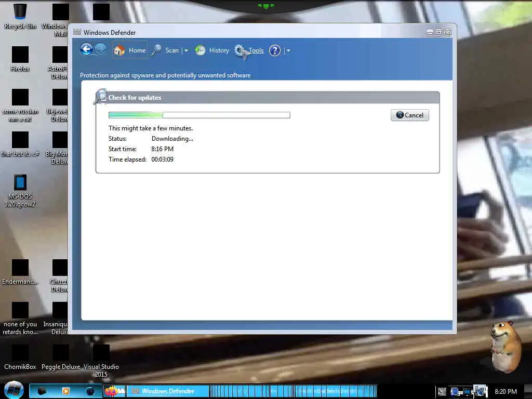Viewport: 532px width, 399px height.
Task: Select the Firefox desktop shortcut
Action: pos(20,59)
